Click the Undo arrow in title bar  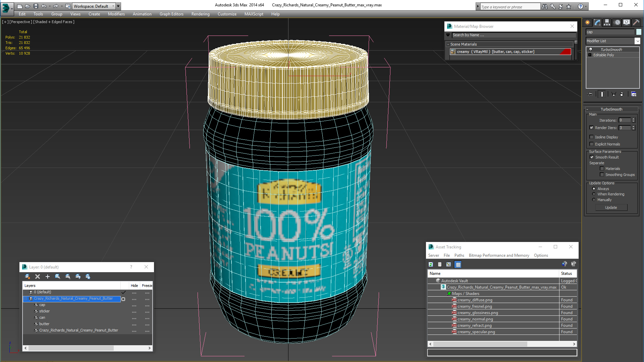44,6
